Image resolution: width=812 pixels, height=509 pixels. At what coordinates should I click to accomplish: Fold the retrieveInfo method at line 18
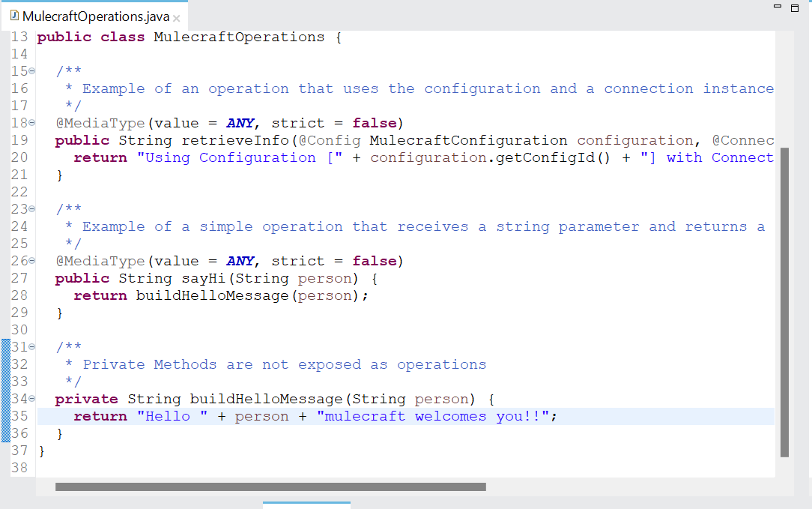pos(31,124)
